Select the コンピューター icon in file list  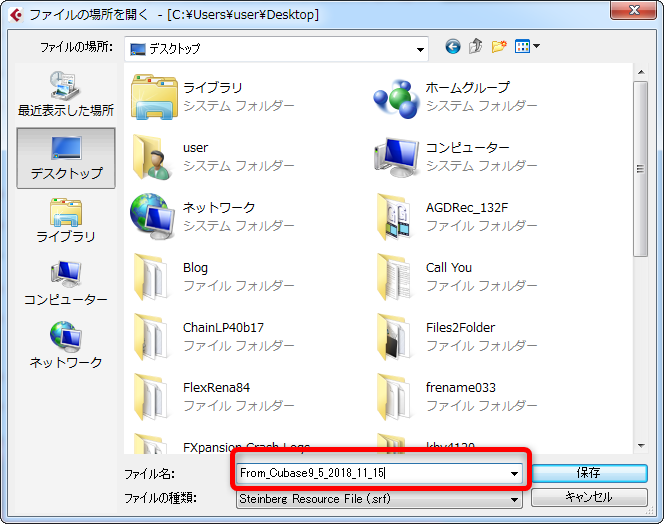(x=397, y=158)
